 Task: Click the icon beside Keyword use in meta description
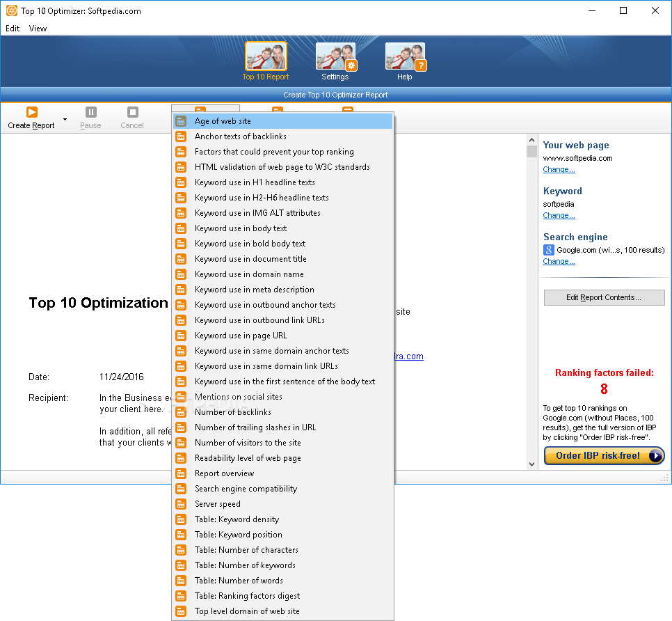point(181,290)
